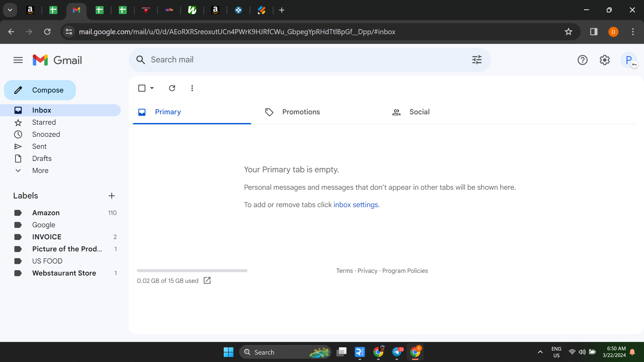Open Gmail settings gear
The width and height of the screenshot is (644, 362).
(x=604, y=60)
